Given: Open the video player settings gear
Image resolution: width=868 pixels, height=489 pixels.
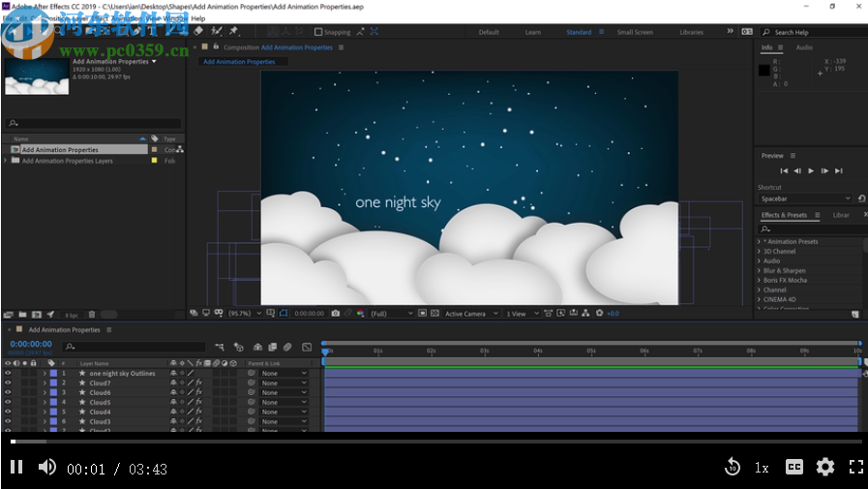Looking at the screenshot, I should (824, 467).
